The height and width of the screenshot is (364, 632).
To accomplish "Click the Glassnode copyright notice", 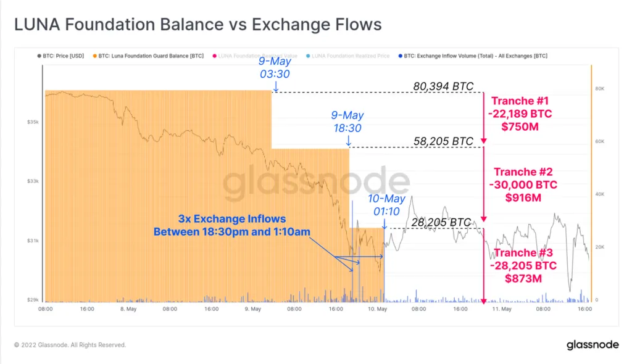I will click(70, 345).
